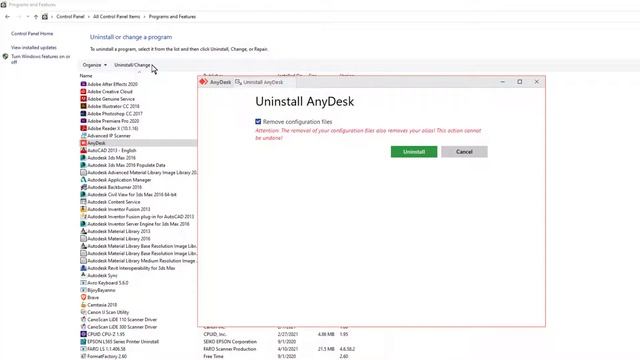This screenshot has width=640, height=360.
Task: Select the Adobe Genuine Service icon
Action: point(83,99)
